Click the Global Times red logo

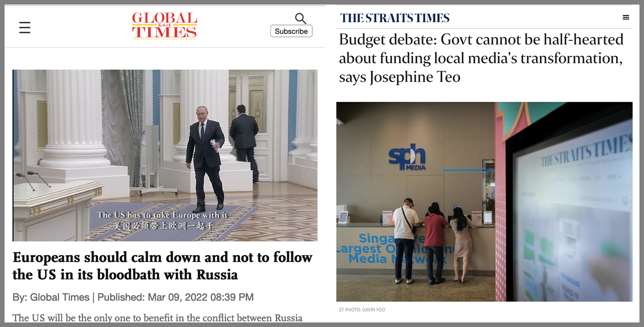(165, 26)
